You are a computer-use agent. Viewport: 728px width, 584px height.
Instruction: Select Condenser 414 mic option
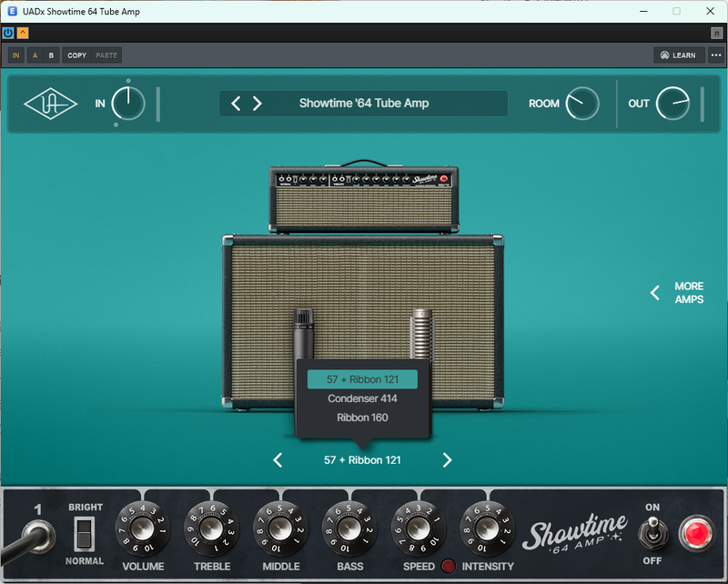click(362, 398)
